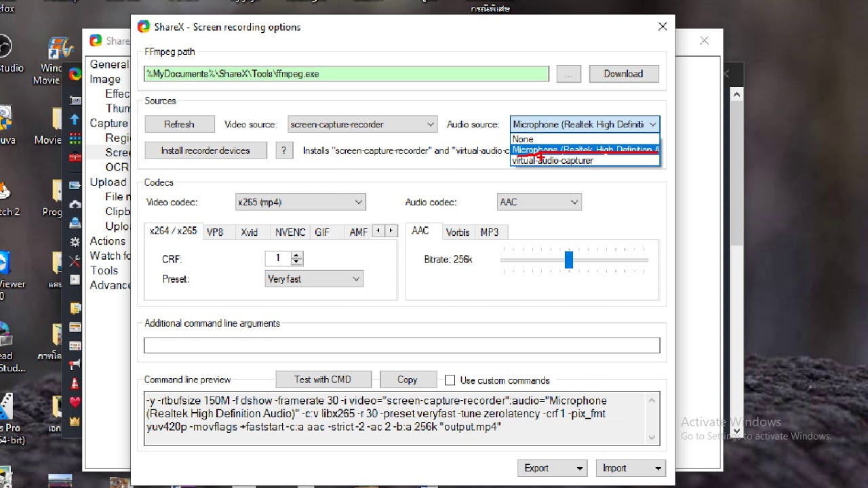
Task: Click the Donate heart icon
Action: coord(75,402)
